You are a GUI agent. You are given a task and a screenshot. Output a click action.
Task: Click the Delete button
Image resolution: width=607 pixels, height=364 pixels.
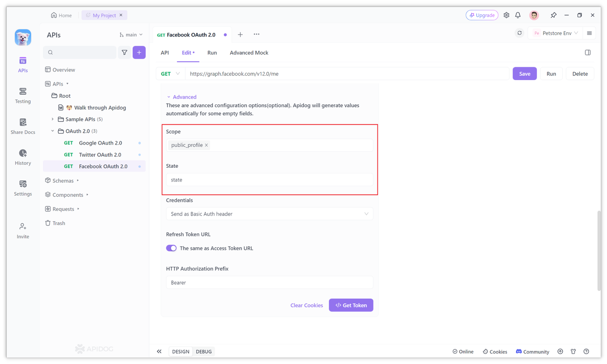point(580,74)
